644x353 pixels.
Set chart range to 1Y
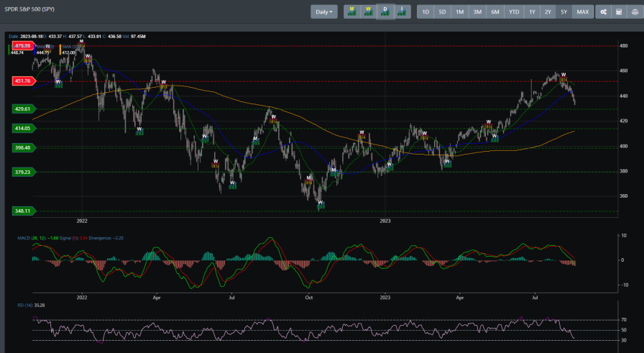tap(533, 12)
